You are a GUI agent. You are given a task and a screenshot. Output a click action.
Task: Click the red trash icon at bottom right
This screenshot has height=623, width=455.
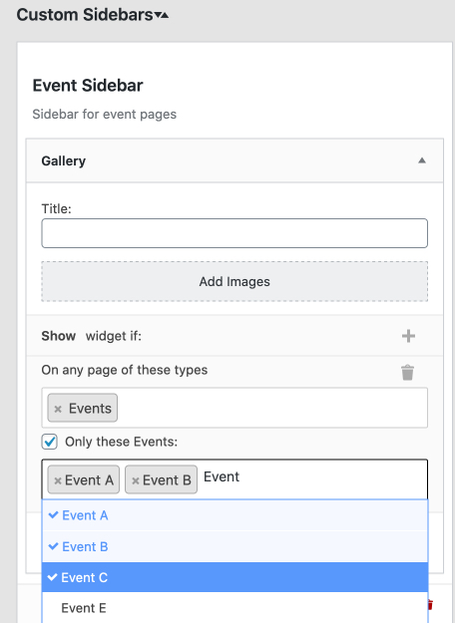tap(429, 605)
